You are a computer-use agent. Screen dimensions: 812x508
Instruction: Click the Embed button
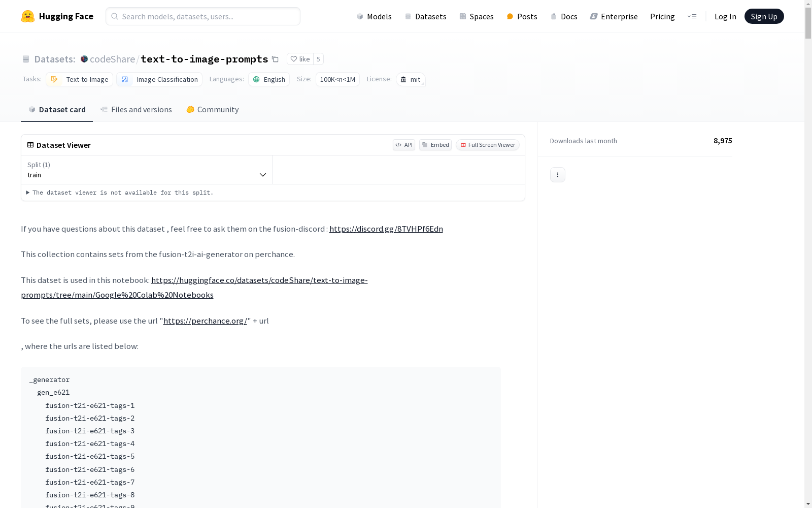(x=435, y=145)
